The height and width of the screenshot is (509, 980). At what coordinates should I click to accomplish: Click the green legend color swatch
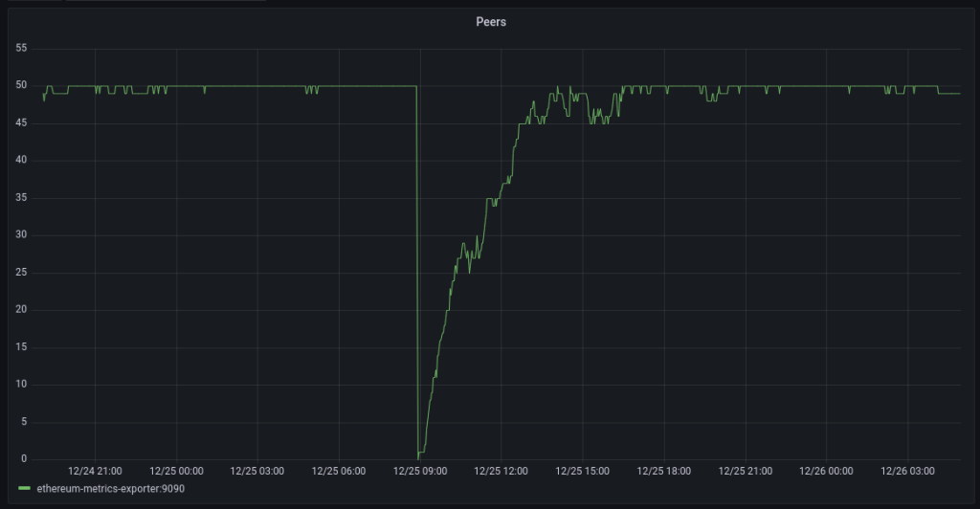[x=25, y=488]
